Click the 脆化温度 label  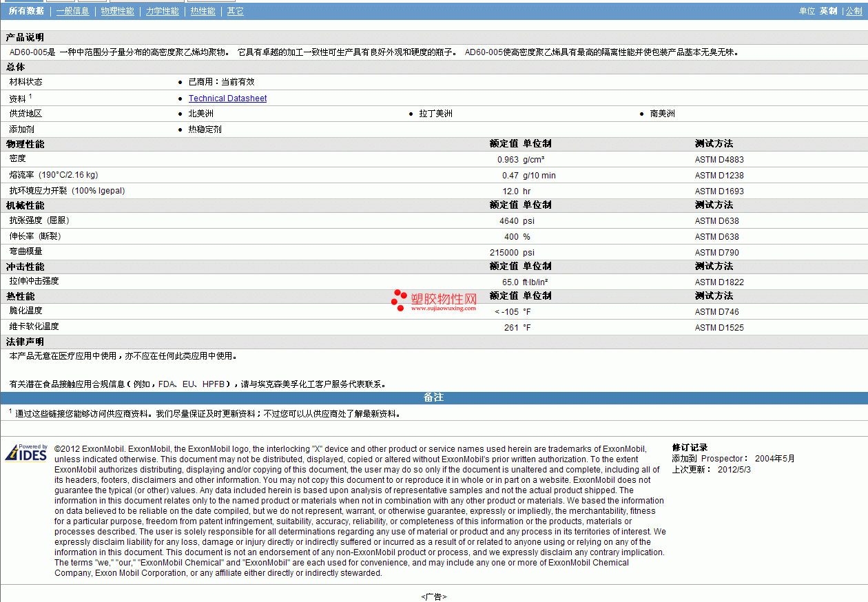[x=25, y=311]
